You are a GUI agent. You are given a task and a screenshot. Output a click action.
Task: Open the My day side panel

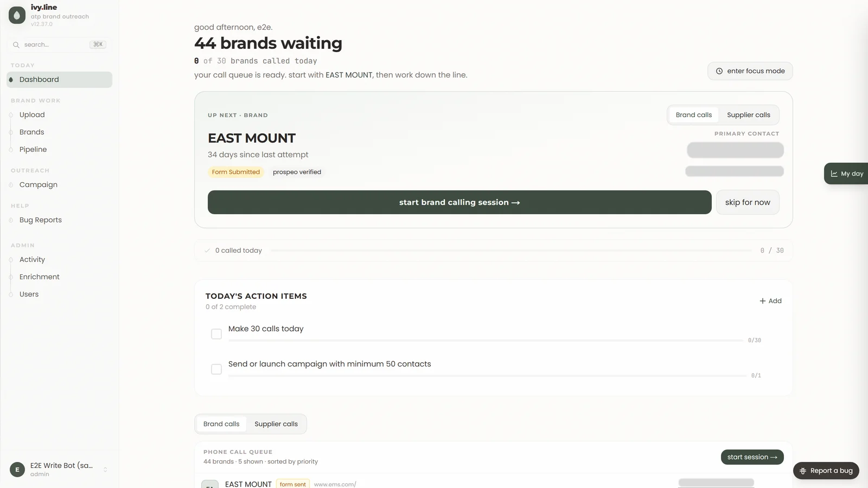pyautogui.click(x=846, y=174)
